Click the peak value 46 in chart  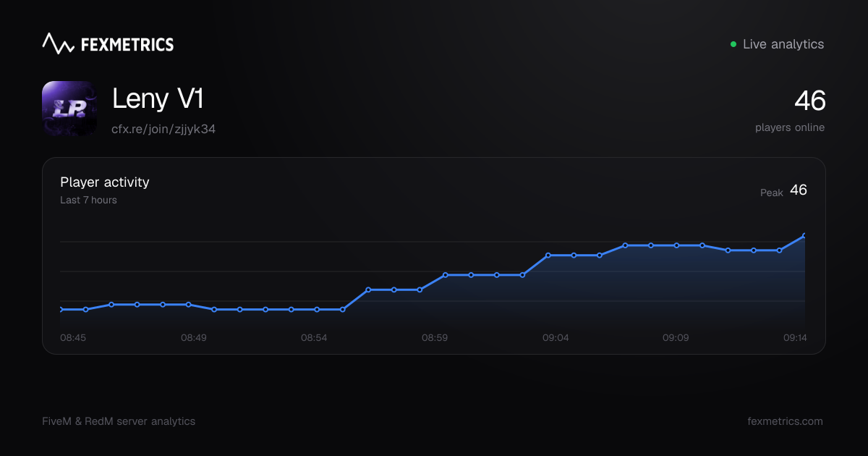(799, 190)
